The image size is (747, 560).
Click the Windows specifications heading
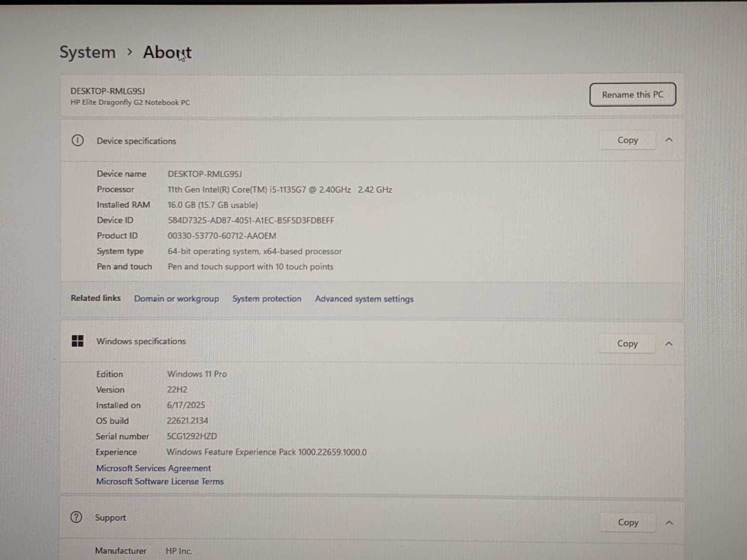point(141,341)
